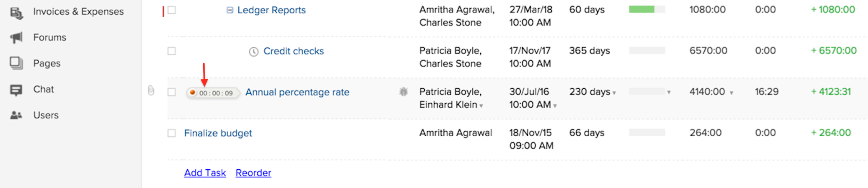Select the Finalize budget checkbox

172,133
